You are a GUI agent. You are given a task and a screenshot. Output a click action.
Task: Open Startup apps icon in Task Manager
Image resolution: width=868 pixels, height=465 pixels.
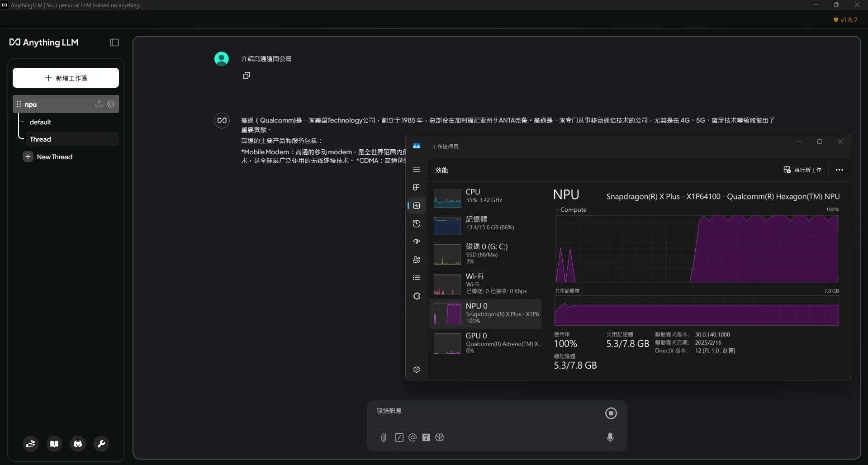tap(417, 242)
